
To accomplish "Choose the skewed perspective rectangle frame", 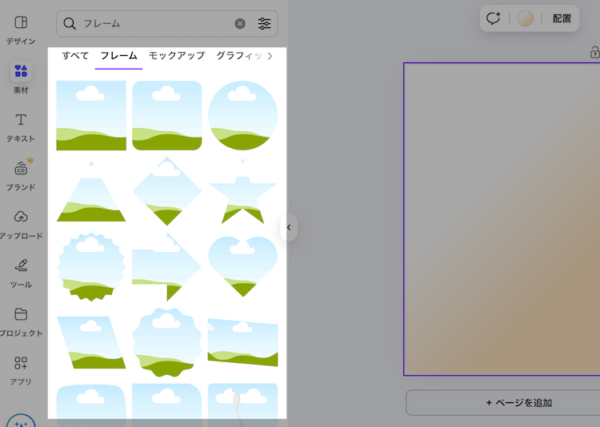I will tap(243, 342).
